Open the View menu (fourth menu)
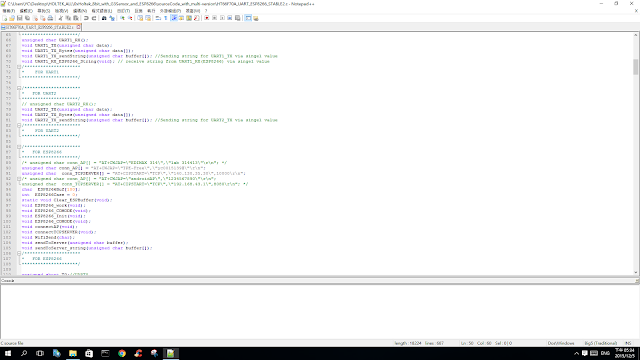Screen dimensions: 640x360 (61, 11)
